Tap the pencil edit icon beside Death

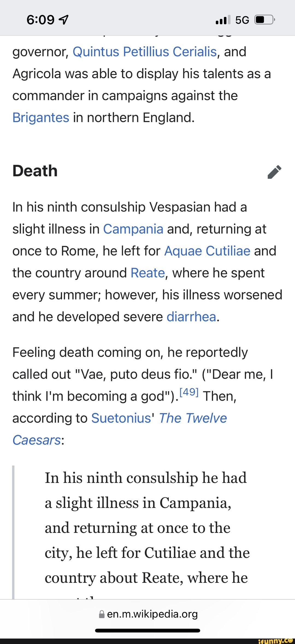[x=275, y=172]
